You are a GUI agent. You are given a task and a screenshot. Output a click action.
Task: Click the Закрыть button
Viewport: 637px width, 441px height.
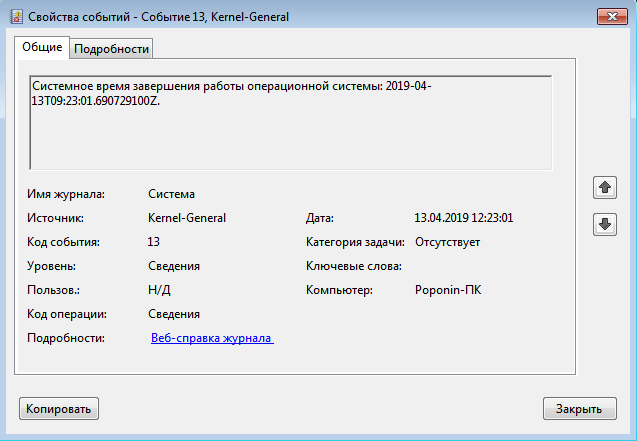point(580,409)
